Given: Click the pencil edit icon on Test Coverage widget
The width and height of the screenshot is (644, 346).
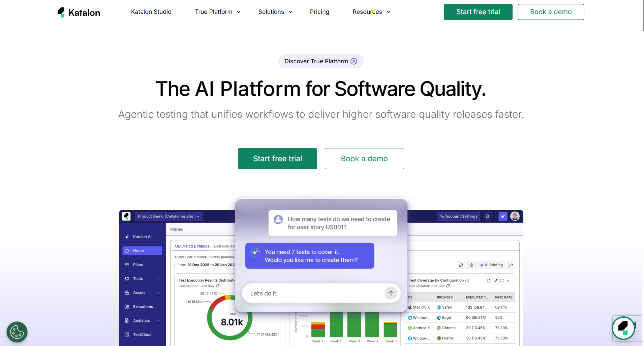Looking at the screenshot, I should coord(496,280).
